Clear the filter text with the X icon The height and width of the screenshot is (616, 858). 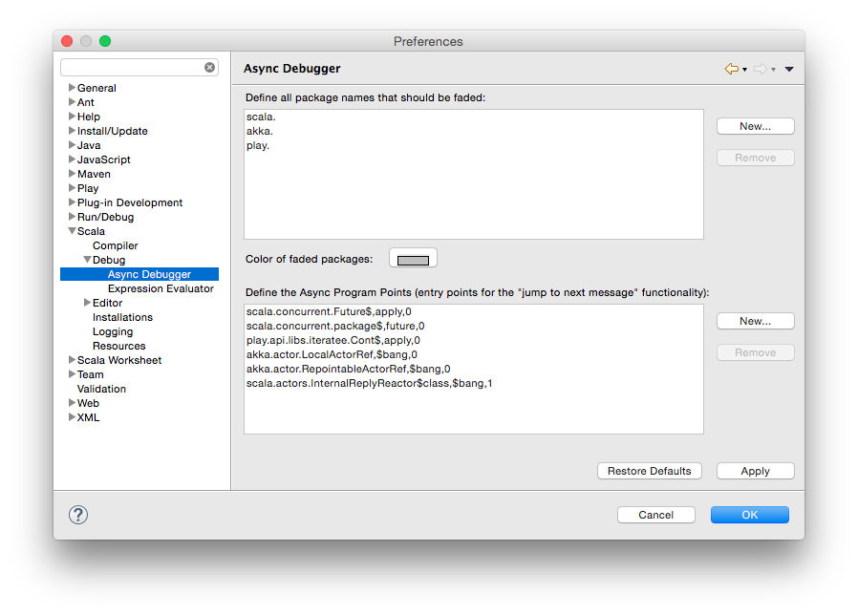[210, 68]
